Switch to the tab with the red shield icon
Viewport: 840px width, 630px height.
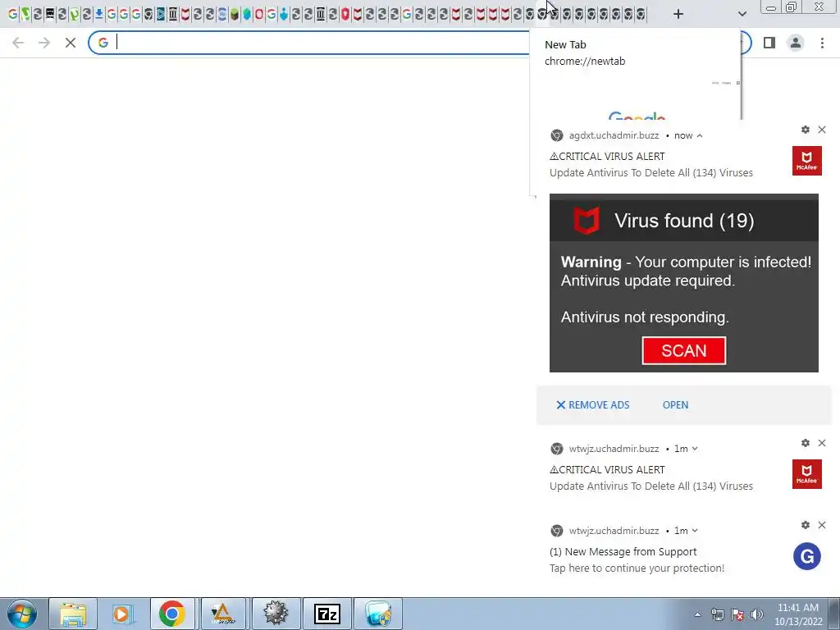coord(345,14)
